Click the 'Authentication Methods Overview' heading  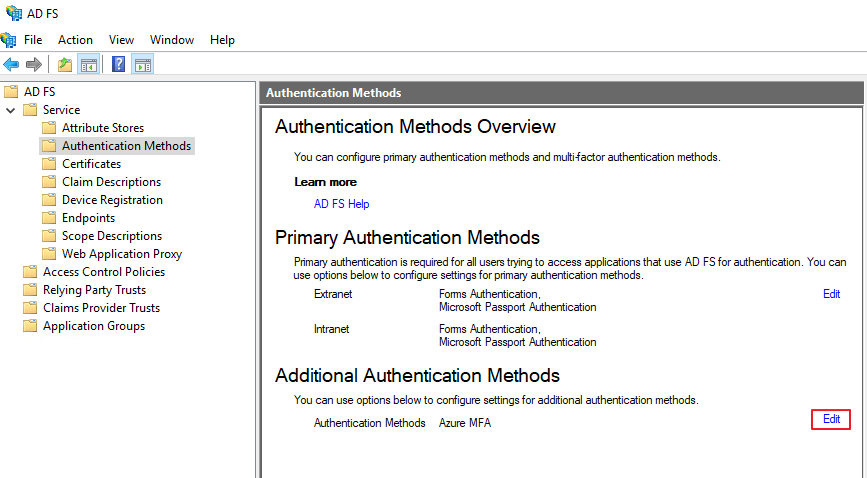click(415, 127)
